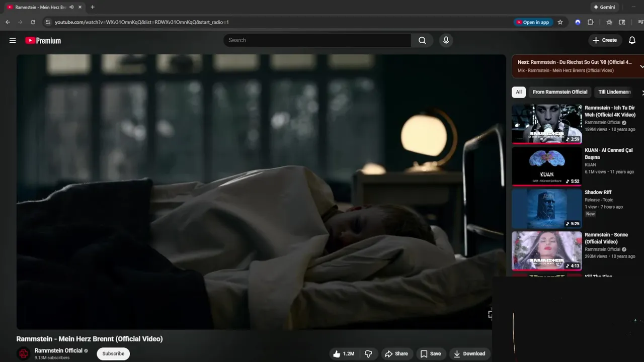Image resolution: width=644 pixels, height=362 pixels.
Task: Expand the Next up mix playlist chevron
Action: point(641,66)
